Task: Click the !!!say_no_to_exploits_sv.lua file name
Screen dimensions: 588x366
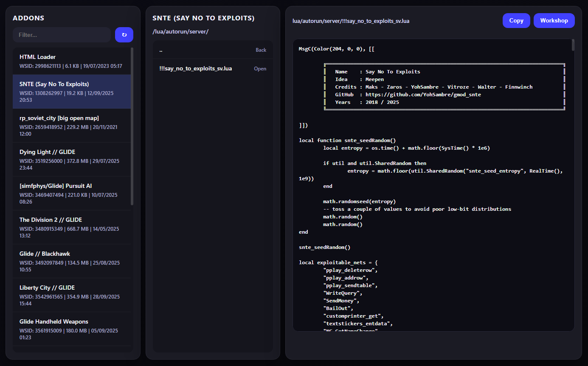Action: (196, 69)
